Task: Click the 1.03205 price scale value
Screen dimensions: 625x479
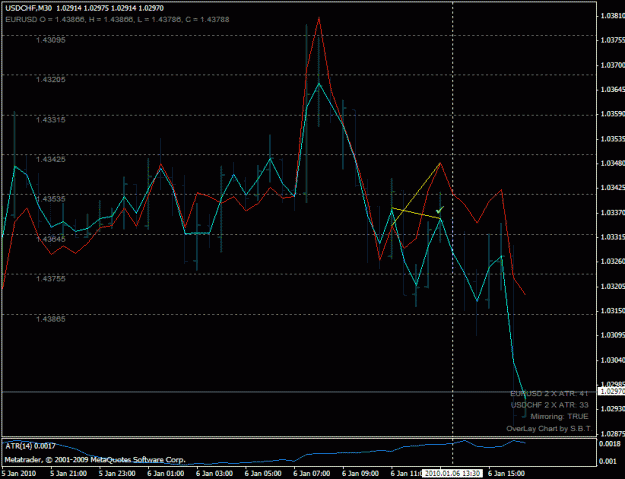Action: pyautogui.click(x=612, y=287)
